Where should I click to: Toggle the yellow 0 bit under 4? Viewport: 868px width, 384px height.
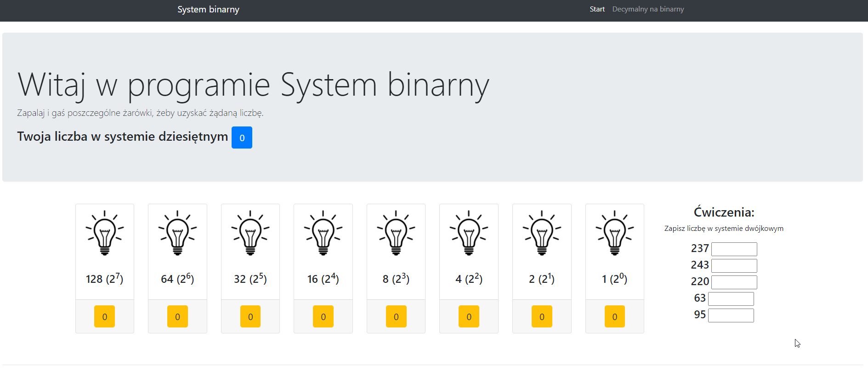pos(469,316)
